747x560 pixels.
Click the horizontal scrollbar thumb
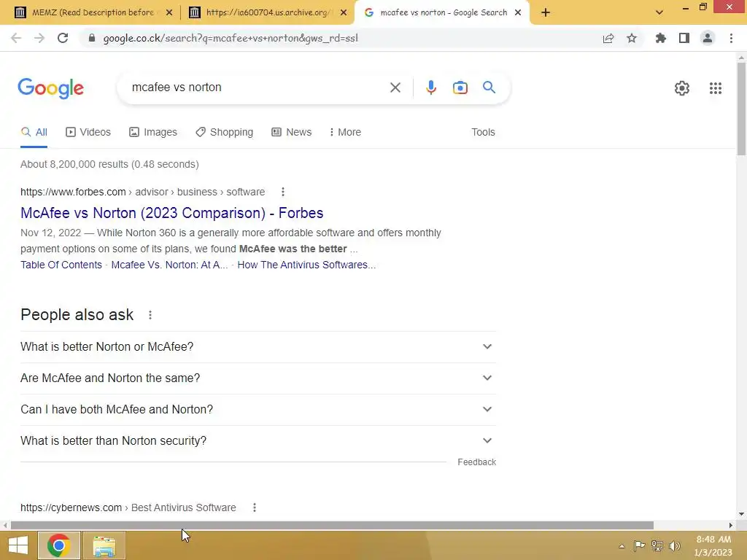[x=332, y=526]
